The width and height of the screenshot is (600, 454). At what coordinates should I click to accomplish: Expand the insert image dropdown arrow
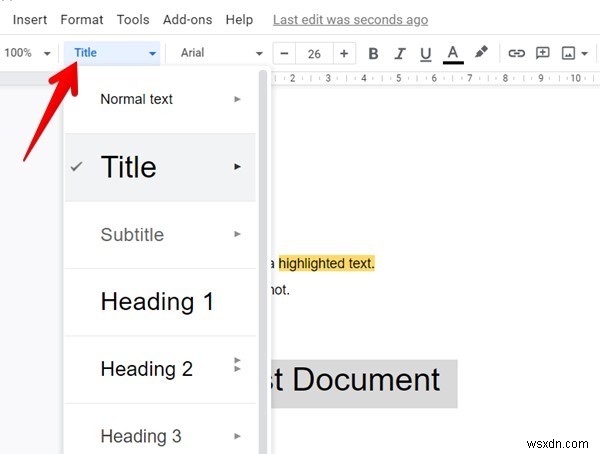point(584,53)
